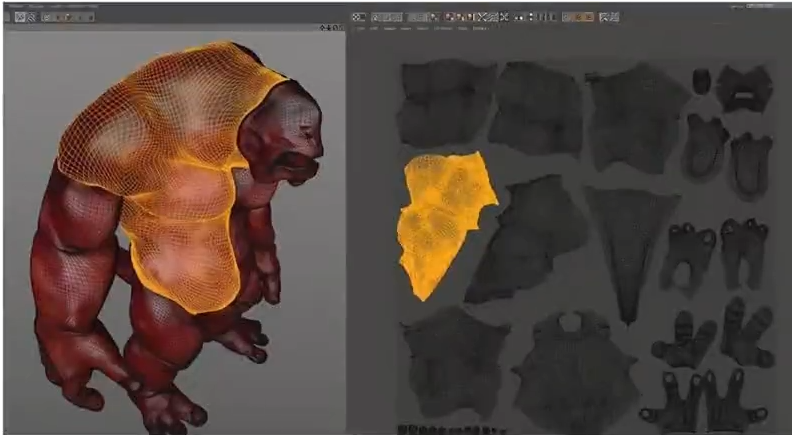Click the first highlighted icon in left viewport toolbar
This screenshot has height=436, width=792.
[20, 17]
